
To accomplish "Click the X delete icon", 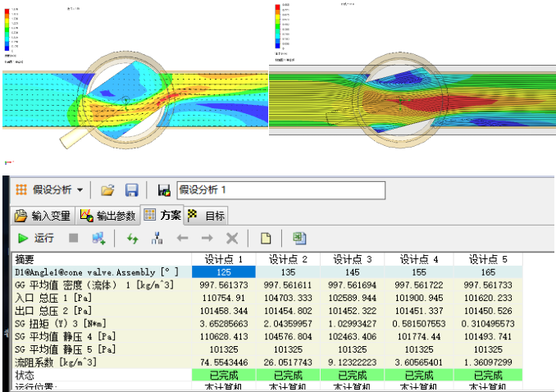I will coord(232,239).
